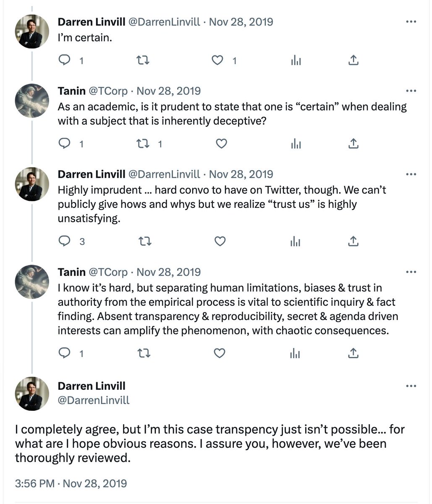
Task: View analytics for "I'm certain." tweet
Action: point(296,60)
